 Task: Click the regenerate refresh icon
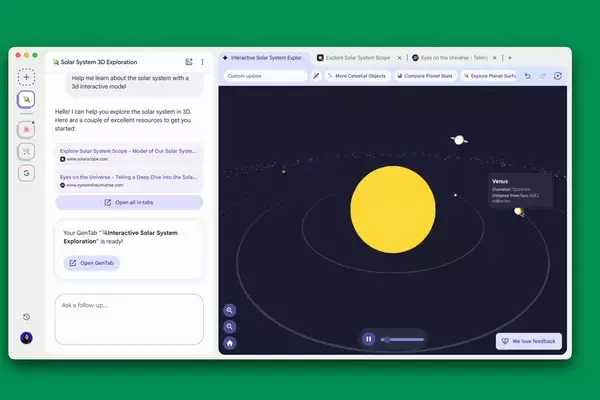point(558,76)
